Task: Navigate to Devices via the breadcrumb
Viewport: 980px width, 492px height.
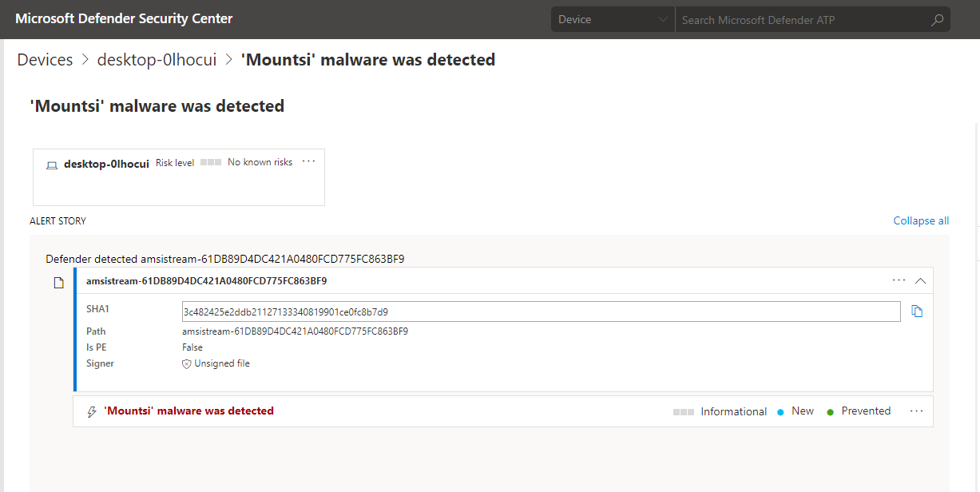Action: (45, 59)
